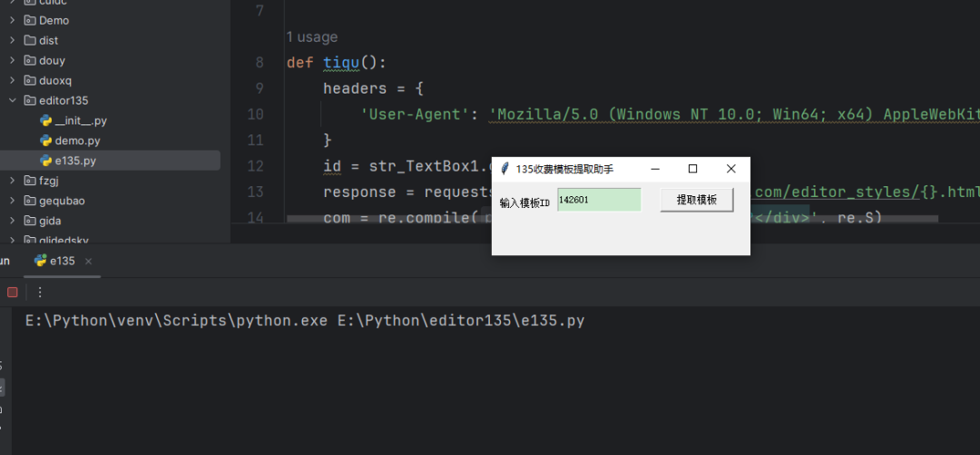
Task: Close the 135收费模板提取助手 window
Action: click(x=730, y=169)
